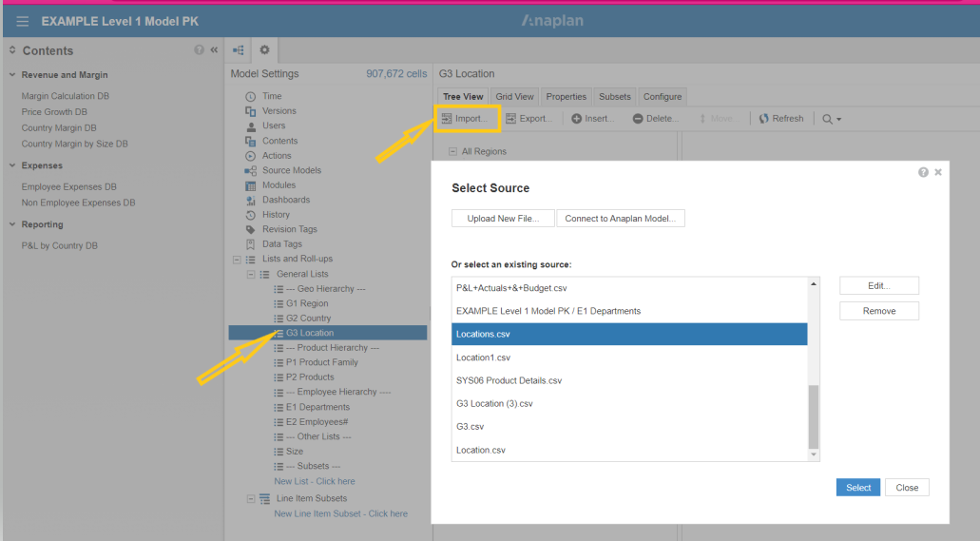Open the hamburger menu next to model name
980x541 pixels.
click(x=23, y=21)
